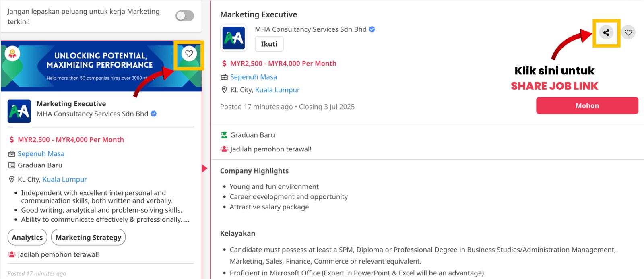Click briefcase icon in detail pane
644x279 pixels.
(x=224, y=77)
